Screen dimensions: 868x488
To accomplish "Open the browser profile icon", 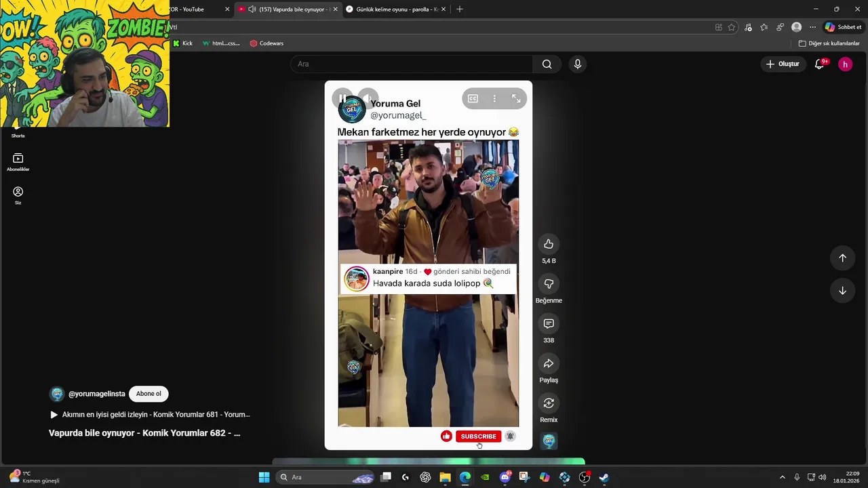I will pyautogui.click(x=797, y=27).
